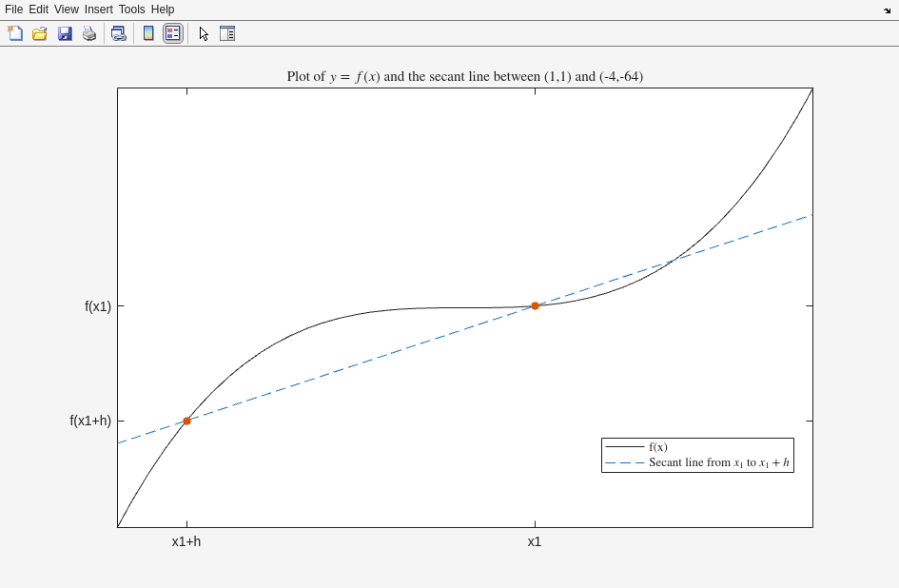Open the Help menu
The image size is (899, 588).
pyautogui.click(x=163, y=10)
